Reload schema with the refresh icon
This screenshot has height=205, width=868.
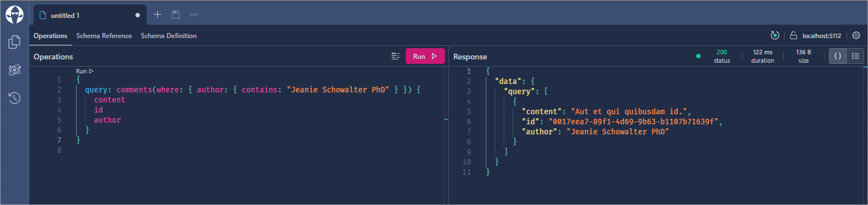click(775, 35)
